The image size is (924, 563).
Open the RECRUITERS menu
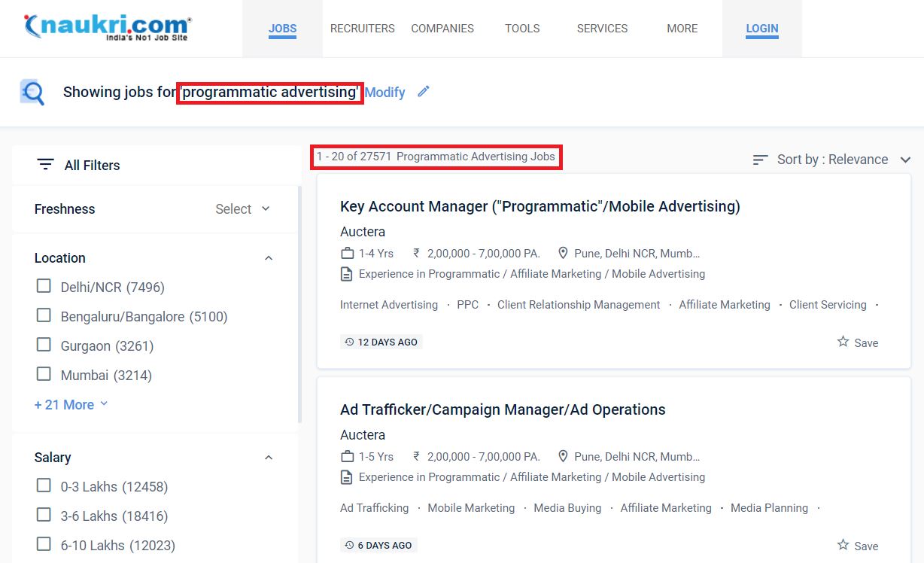(x=363, y=29)
